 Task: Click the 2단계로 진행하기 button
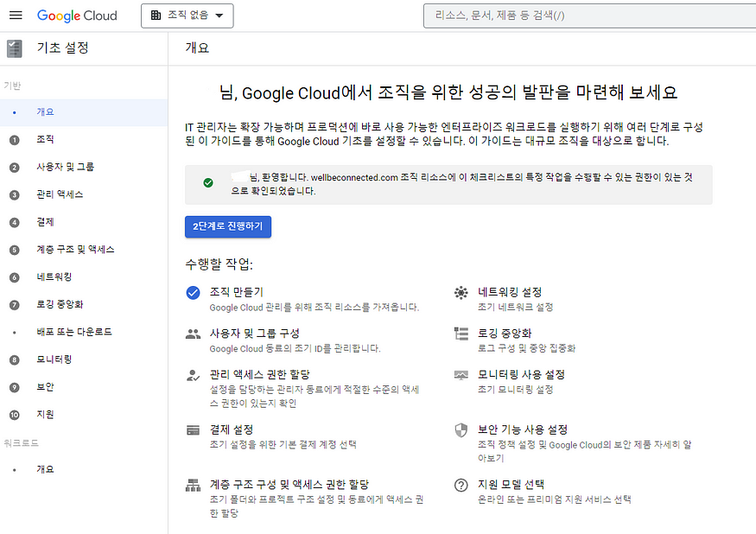tap(228, 226)
